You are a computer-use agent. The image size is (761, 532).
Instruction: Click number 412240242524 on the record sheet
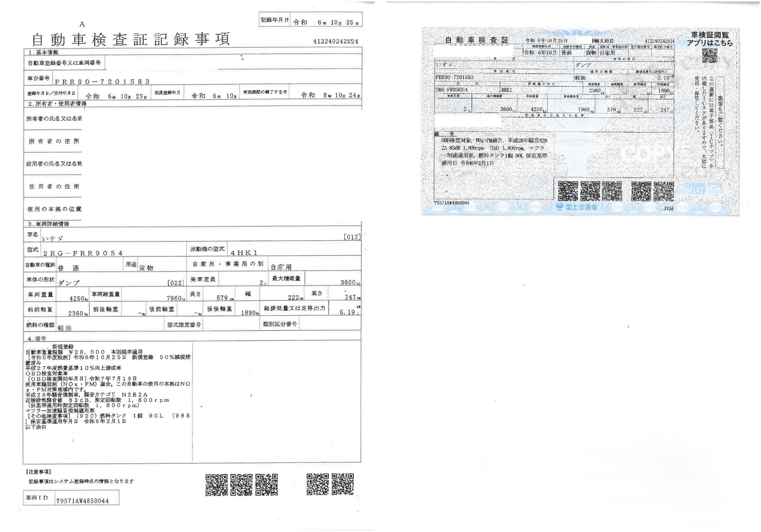tap(335, 42)
